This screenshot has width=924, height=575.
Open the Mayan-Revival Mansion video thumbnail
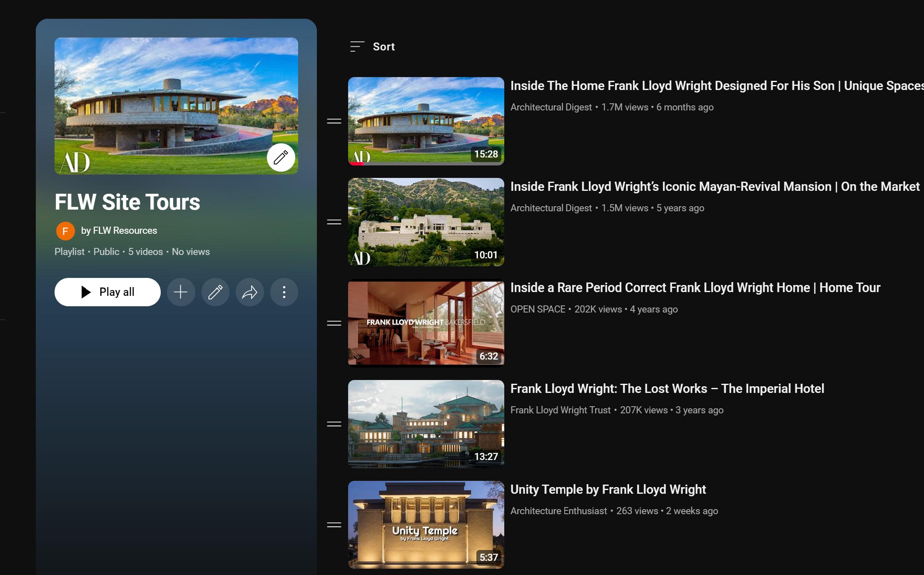426,222
